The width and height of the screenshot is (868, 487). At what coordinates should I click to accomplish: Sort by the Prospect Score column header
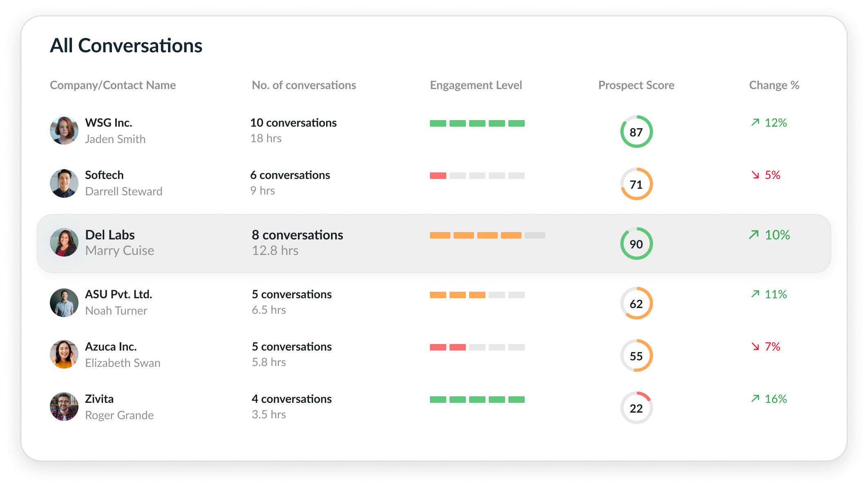pos(636,85)
